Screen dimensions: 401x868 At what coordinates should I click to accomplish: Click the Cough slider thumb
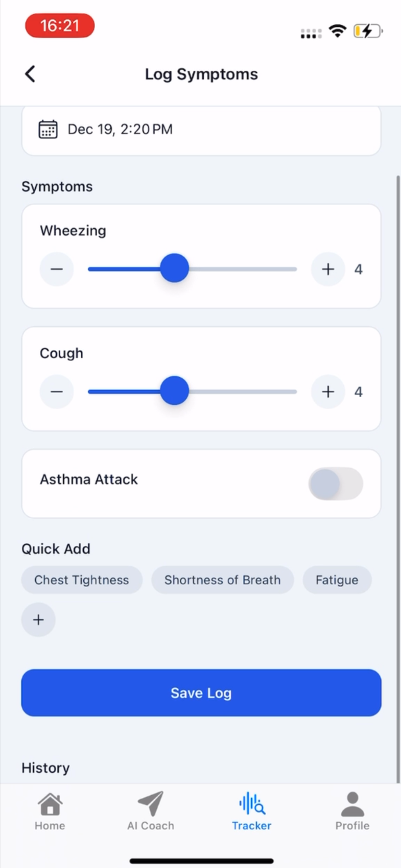(x=174, y=391)
